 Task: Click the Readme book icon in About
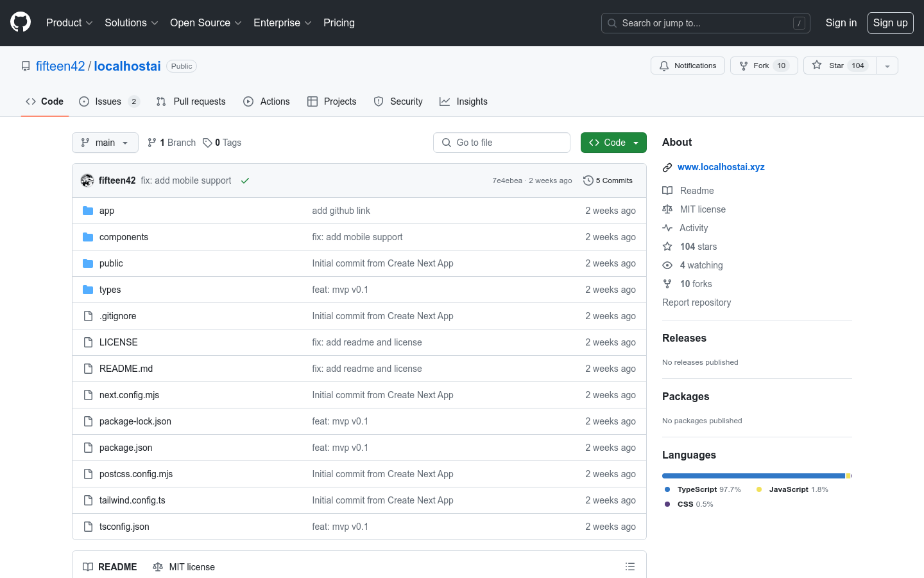[667, 191]
